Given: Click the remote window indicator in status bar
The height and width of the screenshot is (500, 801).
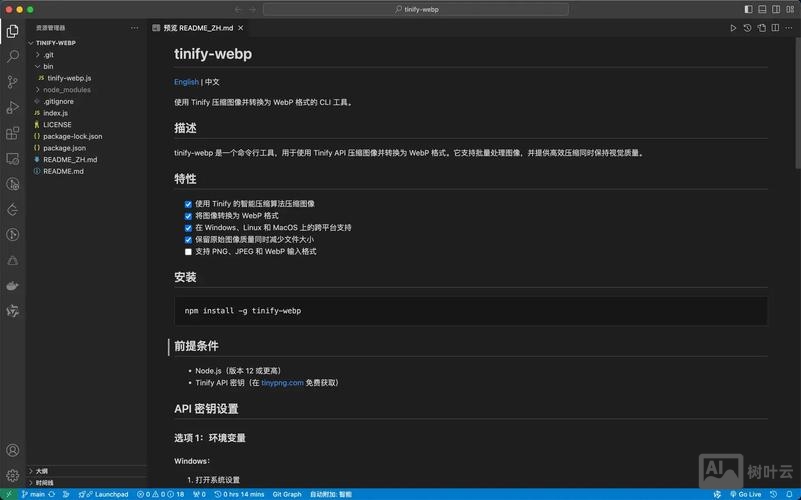Looking at the screenshot, I should pos(9,494).
